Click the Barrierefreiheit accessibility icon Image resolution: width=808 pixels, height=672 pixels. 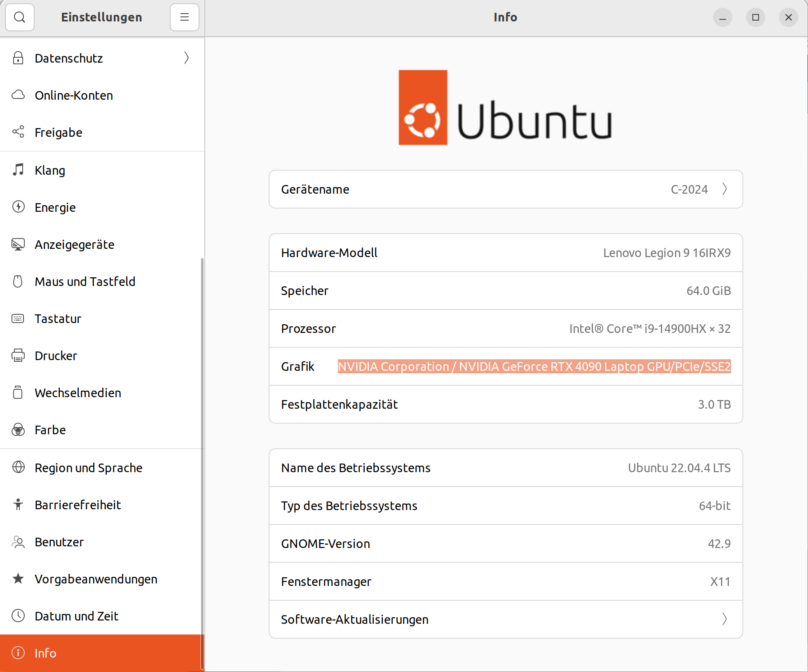[18, 505]
